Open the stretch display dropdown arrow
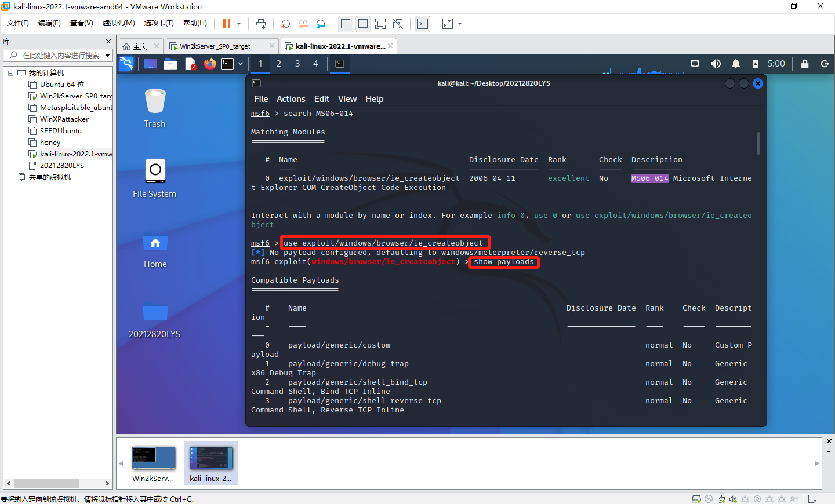The width and height of the screenshot is (835, 504). click(x=460, y=24)
